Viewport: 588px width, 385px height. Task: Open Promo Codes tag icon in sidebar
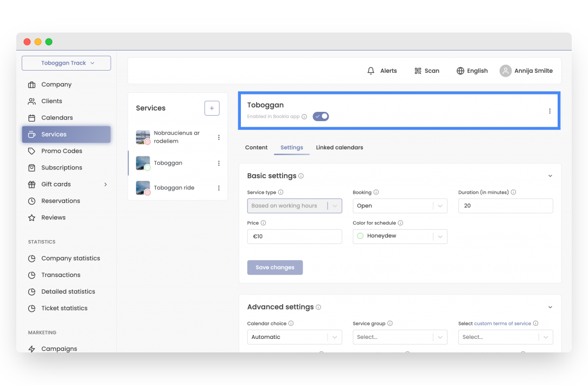click(31, 151)
